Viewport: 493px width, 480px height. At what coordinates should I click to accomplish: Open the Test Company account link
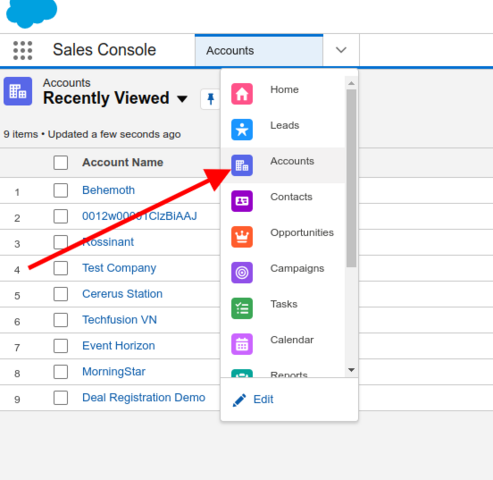click(x=119, y=268)
